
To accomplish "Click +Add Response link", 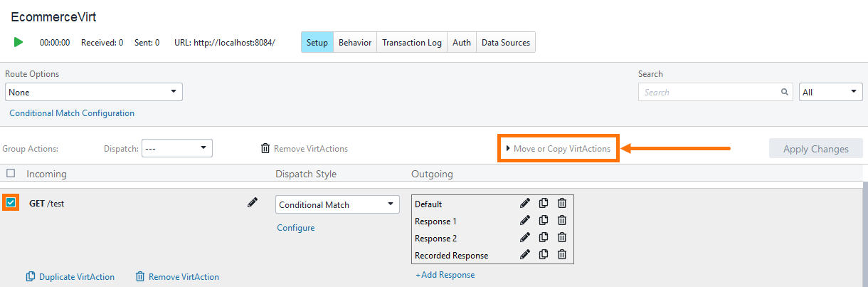I will 445,274.
